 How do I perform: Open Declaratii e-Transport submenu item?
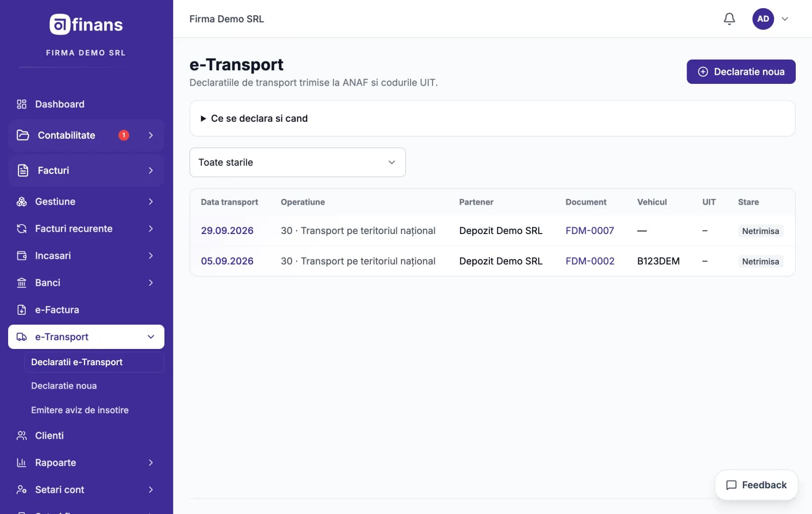click(94, 362)
